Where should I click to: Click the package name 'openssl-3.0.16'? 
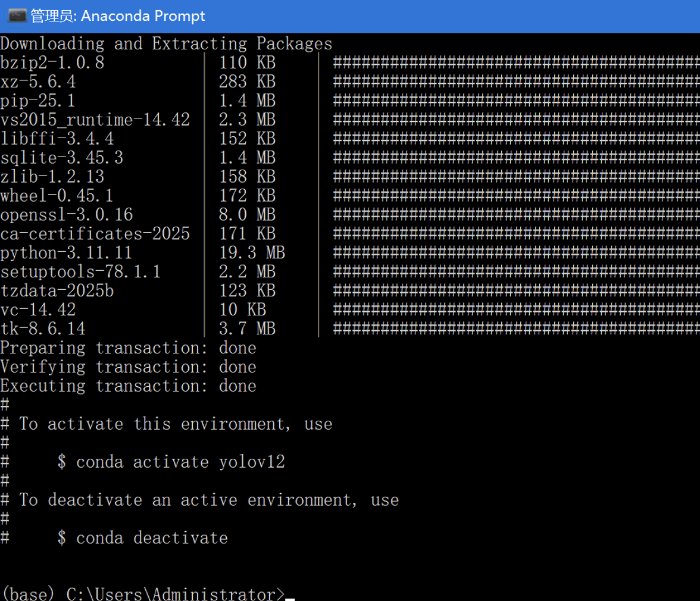click(67, 215)
